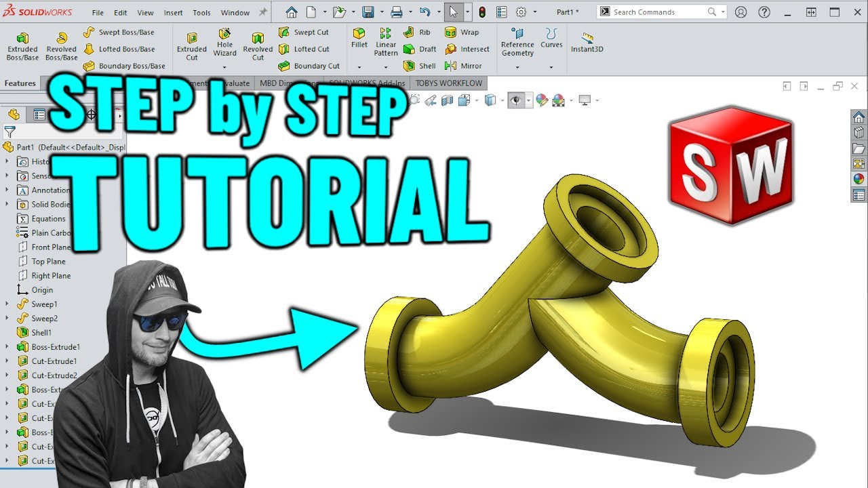Viewport: 868px width, 488px height.
Task: Toggle the Select arrow tool
Action: (x=454, y=12)
